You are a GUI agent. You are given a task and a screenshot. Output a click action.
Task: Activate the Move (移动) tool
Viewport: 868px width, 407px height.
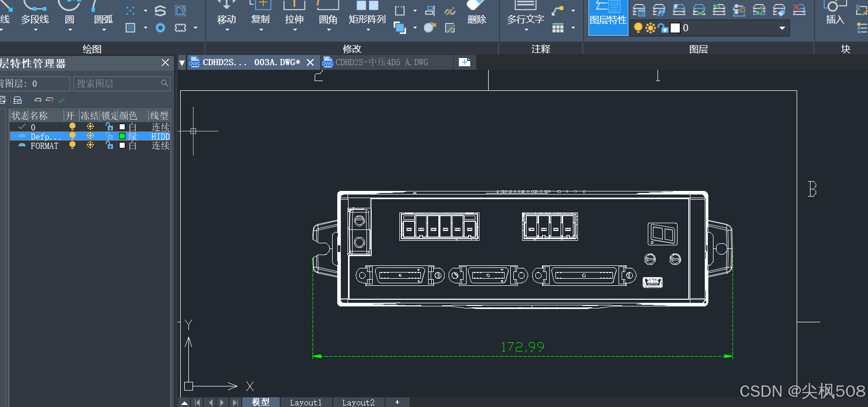pyautogui.click(x=226, y=13)
